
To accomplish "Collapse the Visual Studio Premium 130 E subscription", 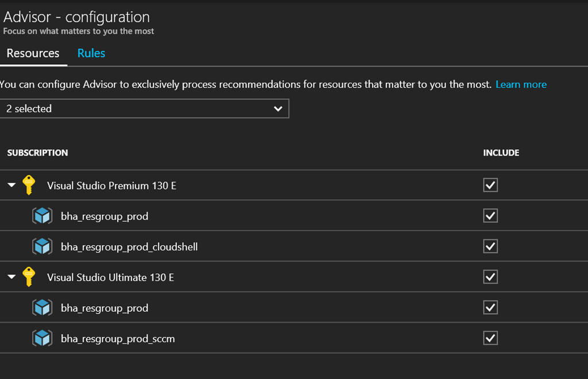I will 11,185.
